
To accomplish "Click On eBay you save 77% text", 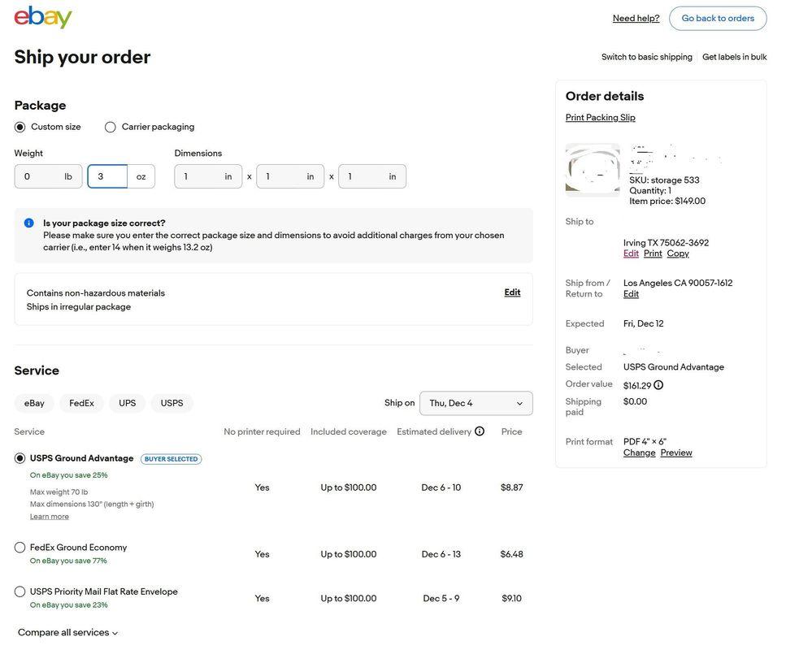I will coord(68,561).
